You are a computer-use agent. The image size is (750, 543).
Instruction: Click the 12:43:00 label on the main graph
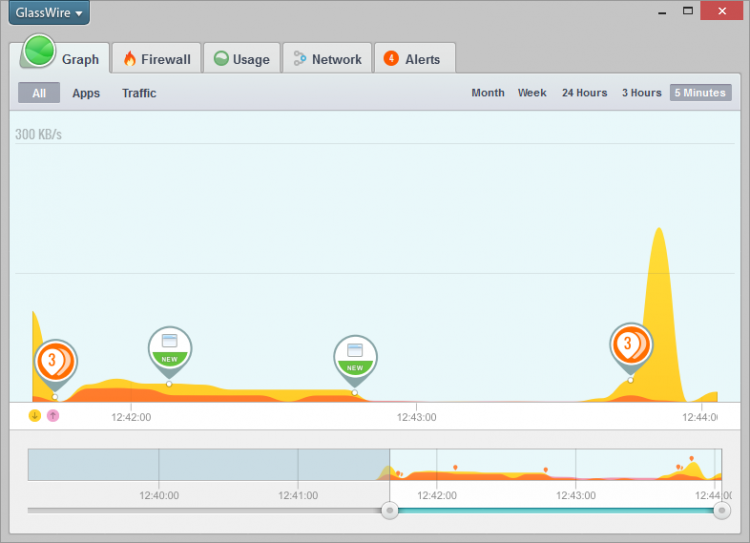click(416, 417)
